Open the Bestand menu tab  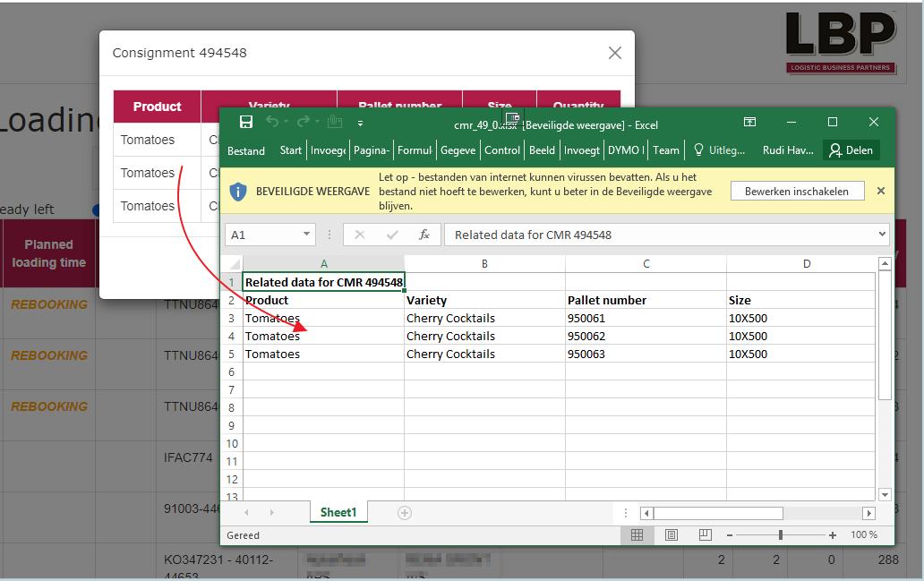coord(245,151)
